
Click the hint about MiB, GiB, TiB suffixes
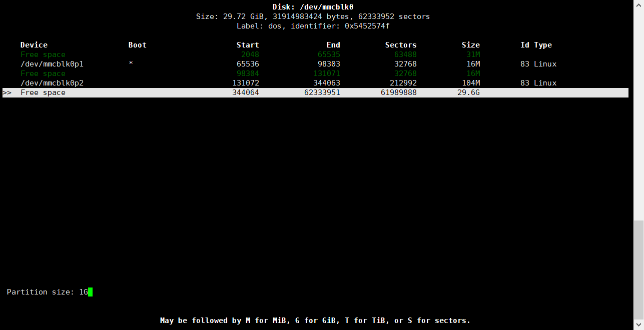(x=315, y=320)
